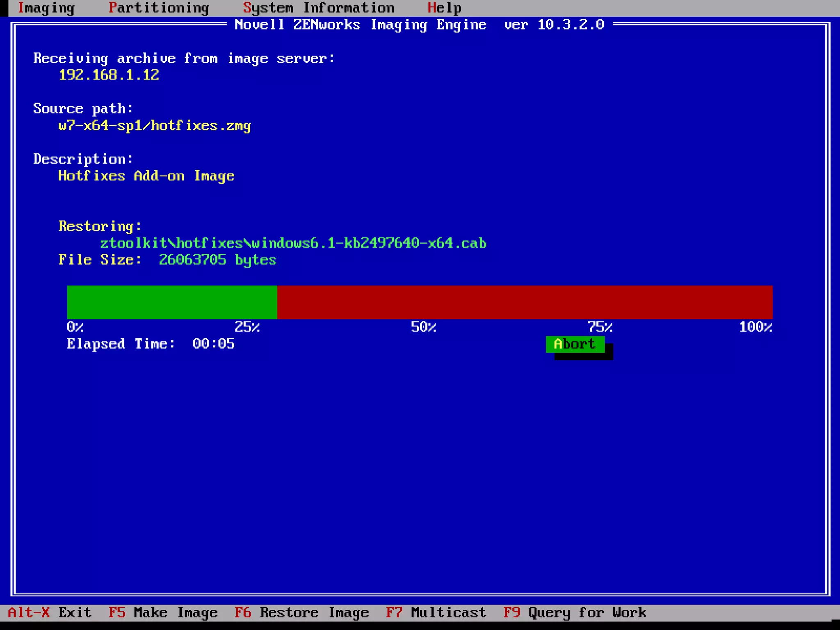The image size is (840, 630).
Task: Click F9 Query for Work
Action: [x=575, y=612]
